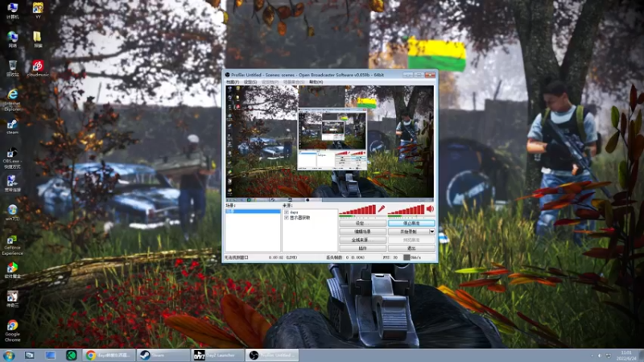Switch to OBS taskbar button

click(271, 356)
